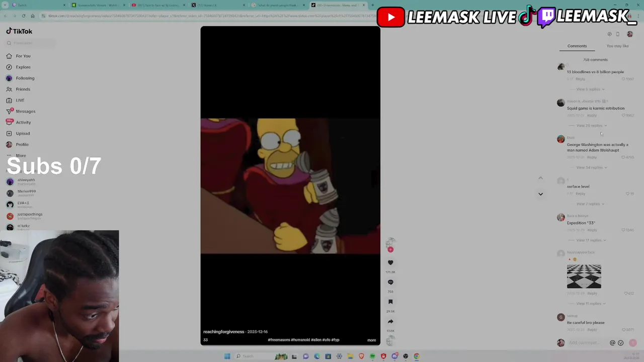644x362 pixels.
Task: Like the George Washington comment
Action: (x=623, y=157)
